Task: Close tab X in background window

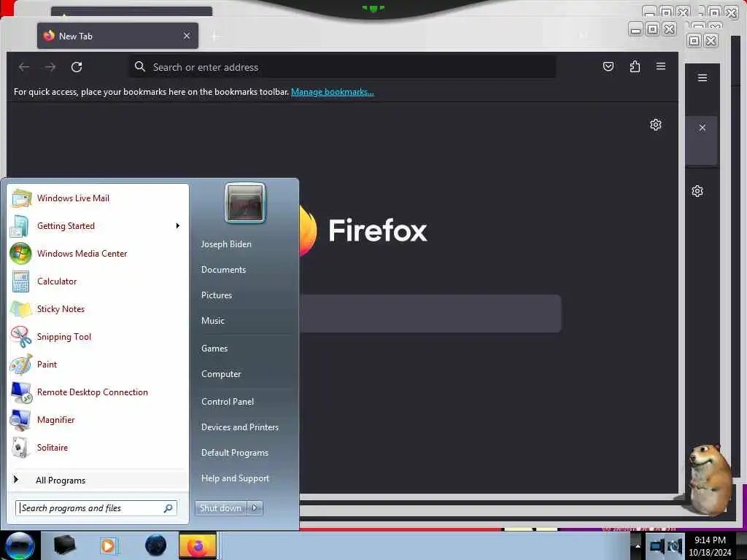Action: pyautogui.click(x=703, y=128)
